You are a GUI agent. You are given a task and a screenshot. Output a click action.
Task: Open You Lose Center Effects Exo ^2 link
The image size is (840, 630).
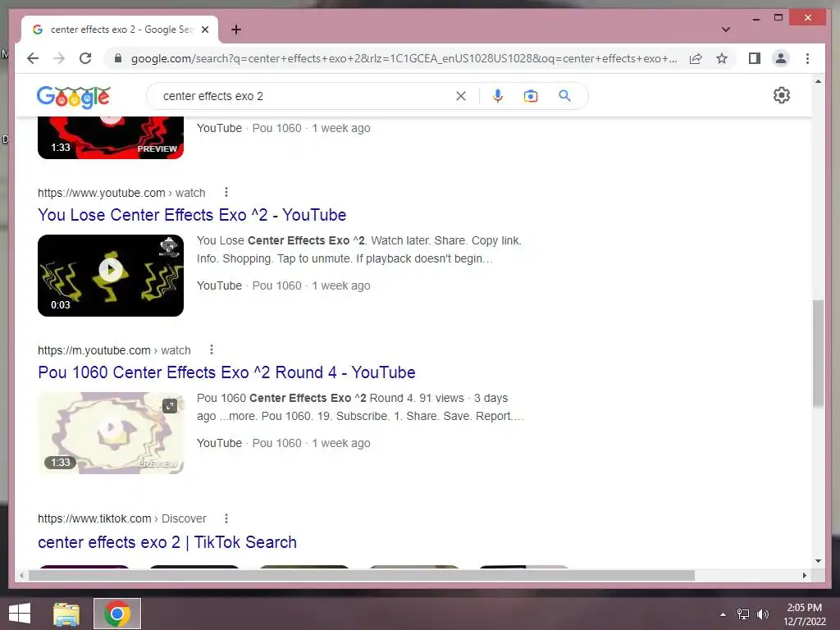(192, 215)
